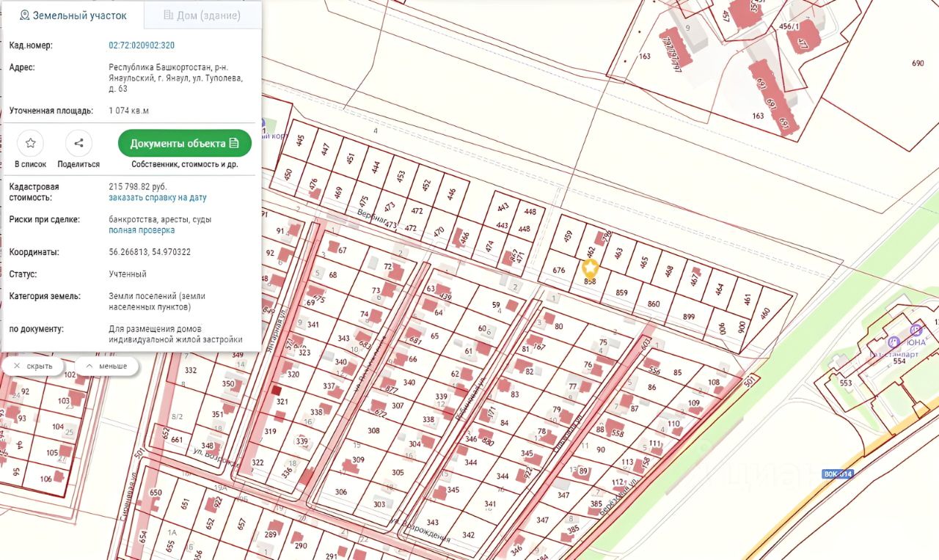Select parcel 445 in the top row
Screen dimensions: 939x560
[x=299, y=140]
